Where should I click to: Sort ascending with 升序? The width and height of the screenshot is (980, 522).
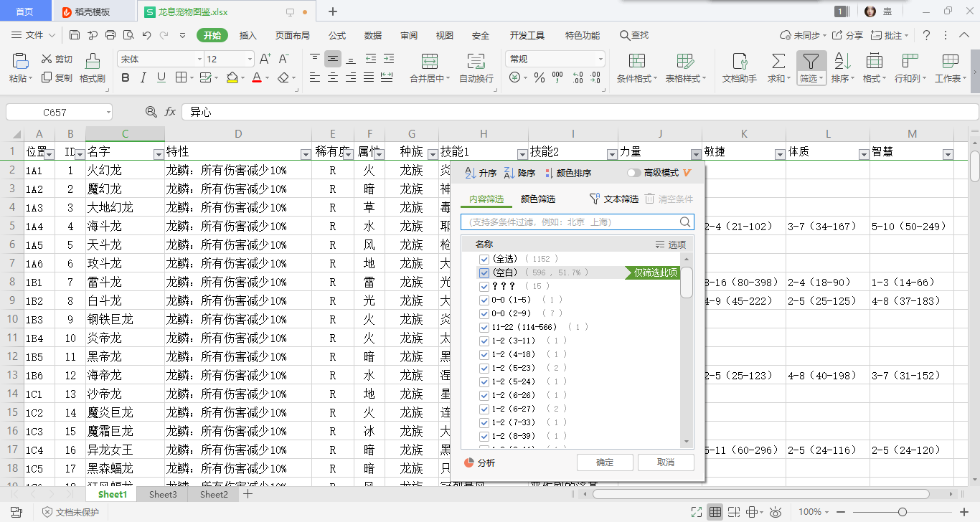click(x=481, y=173)
